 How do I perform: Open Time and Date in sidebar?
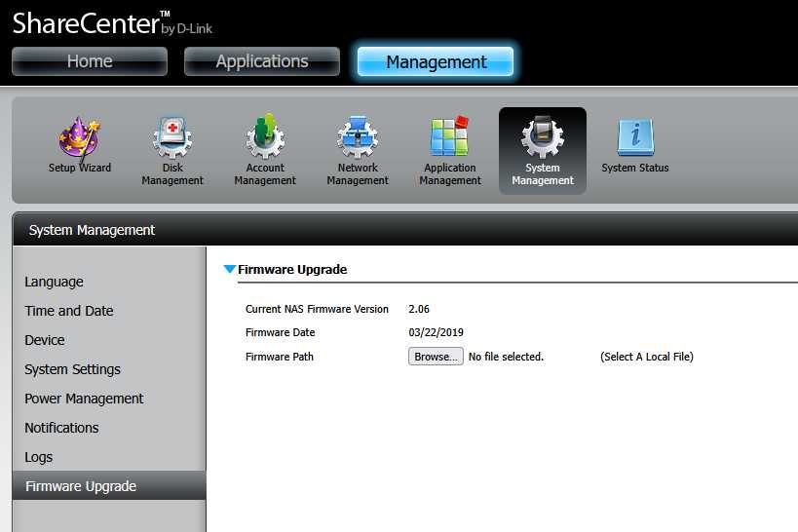tap(69, 311)
